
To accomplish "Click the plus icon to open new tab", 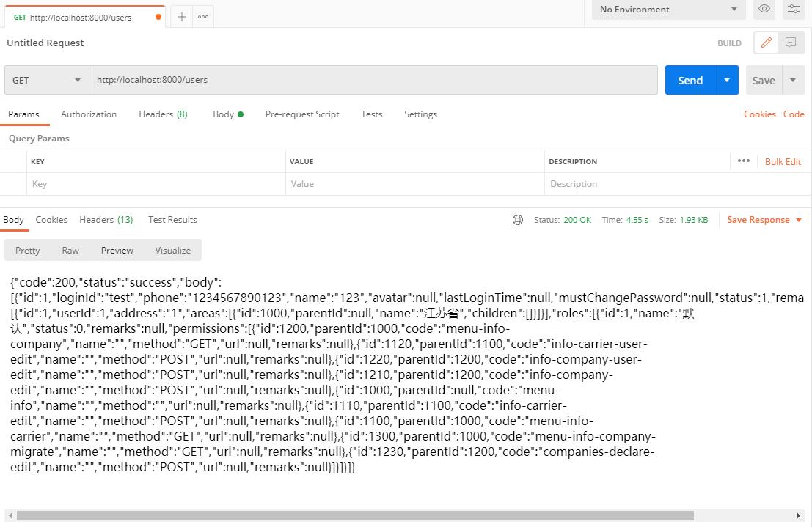I will [x=182, y=17].
